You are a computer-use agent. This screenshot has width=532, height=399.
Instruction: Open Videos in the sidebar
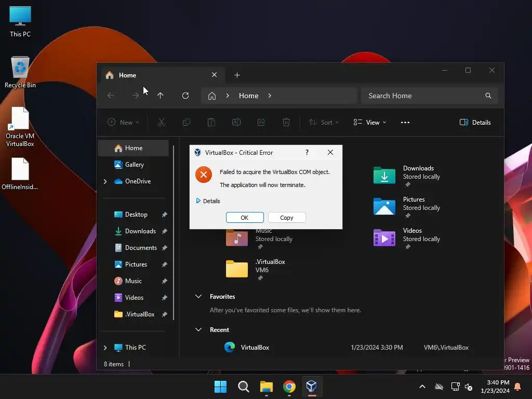pyautogui.click(x=134, y=298)
